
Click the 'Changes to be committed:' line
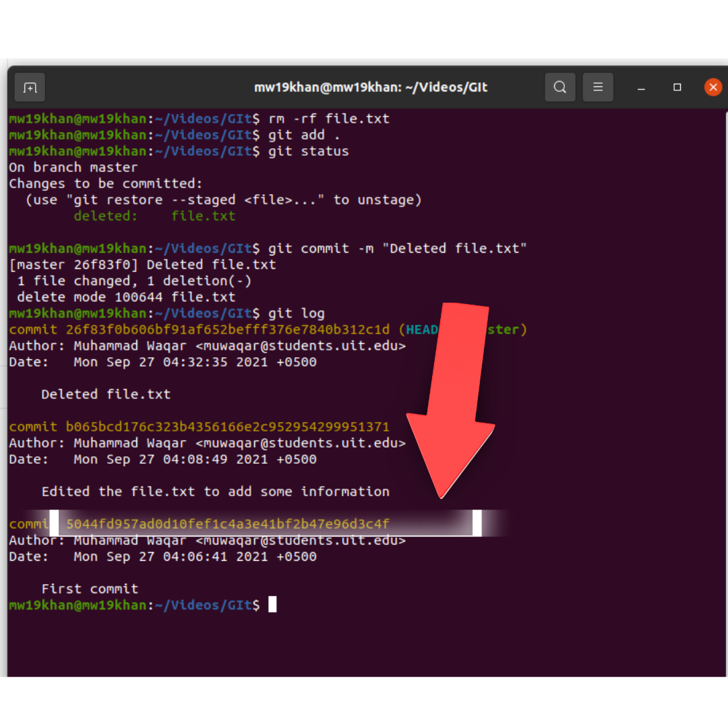[x=106, y=184]
